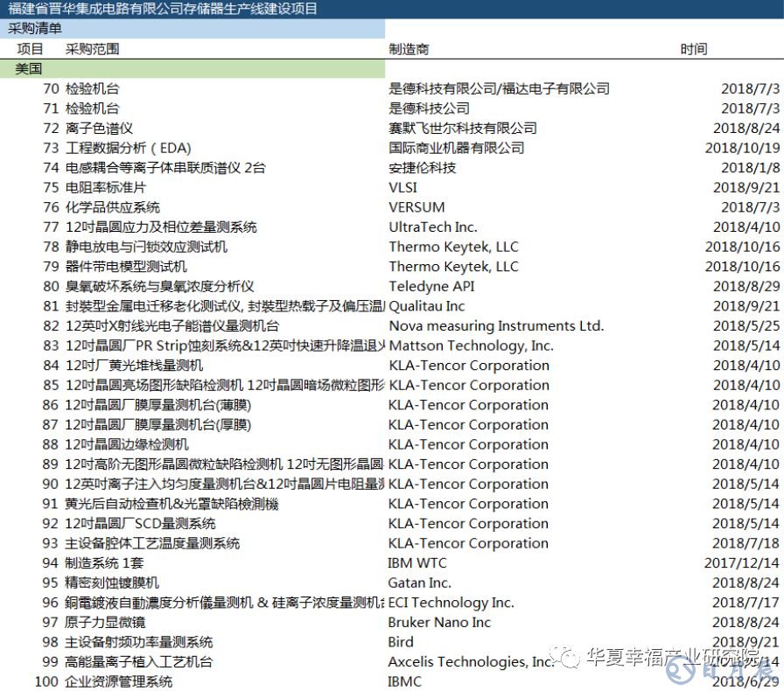Click the 采购范围 column header
Screen dimensions: 784x691
92,49
